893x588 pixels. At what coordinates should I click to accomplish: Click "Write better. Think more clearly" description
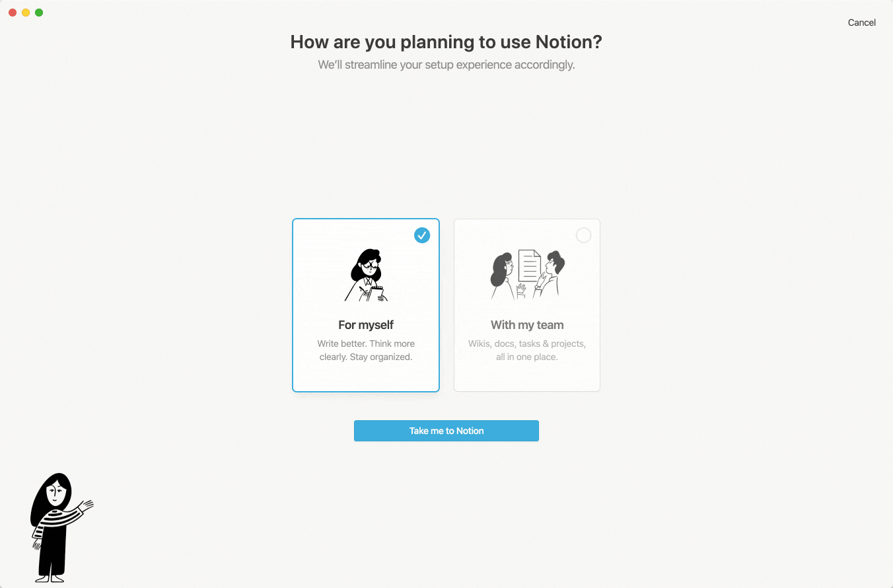(366, 350)
